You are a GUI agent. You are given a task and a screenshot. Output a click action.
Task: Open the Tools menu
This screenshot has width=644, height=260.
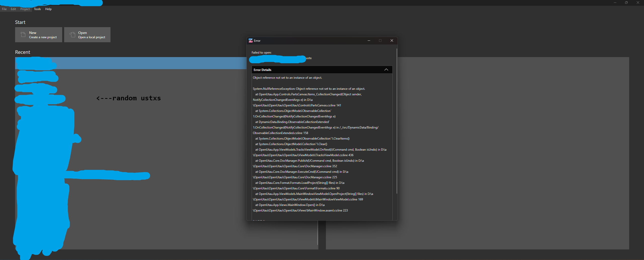tap(37, 9)
